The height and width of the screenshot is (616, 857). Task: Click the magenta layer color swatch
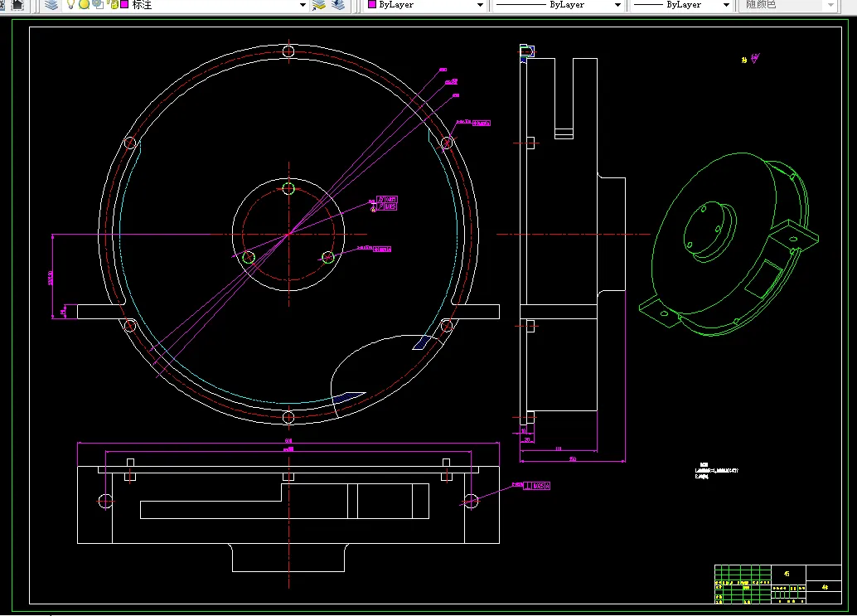[124, 4]
